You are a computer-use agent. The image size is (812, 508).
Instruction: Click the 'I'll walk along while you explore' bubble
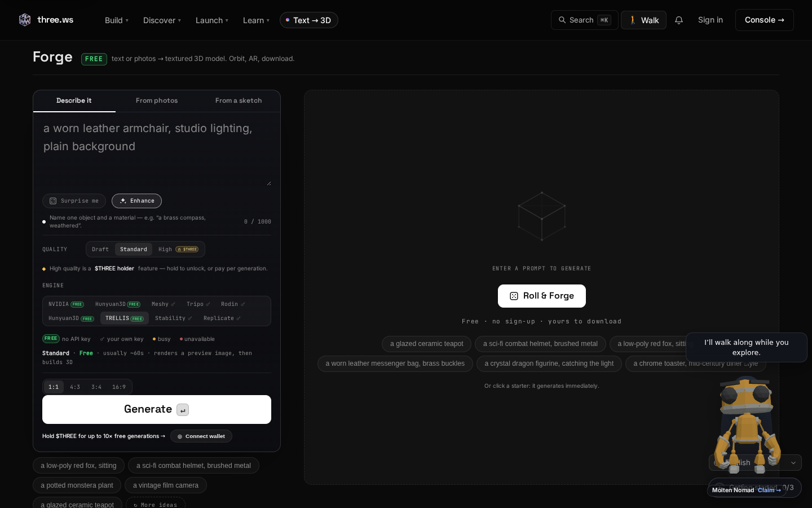pyautogui.click(x=747, y=347)
